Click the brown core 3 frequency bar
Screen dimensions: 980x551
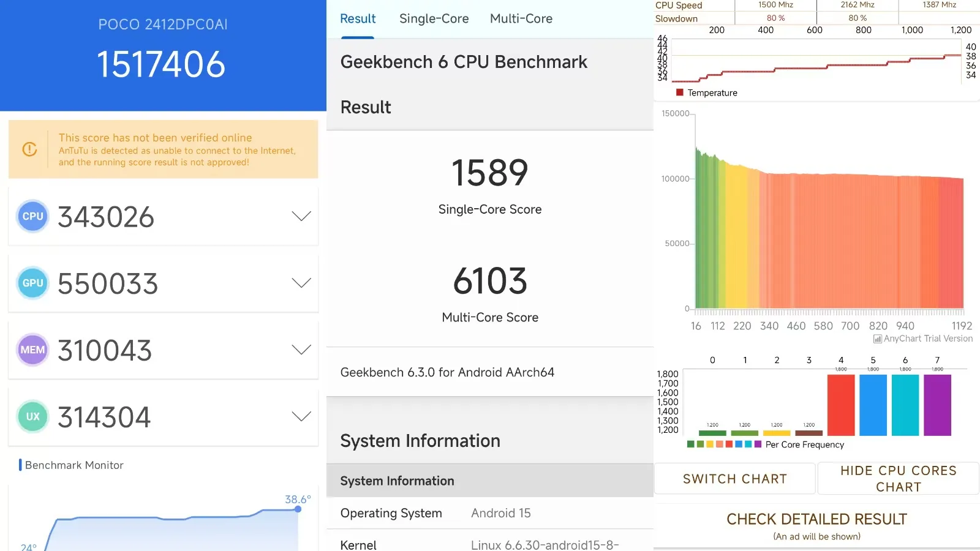point(809,433)
